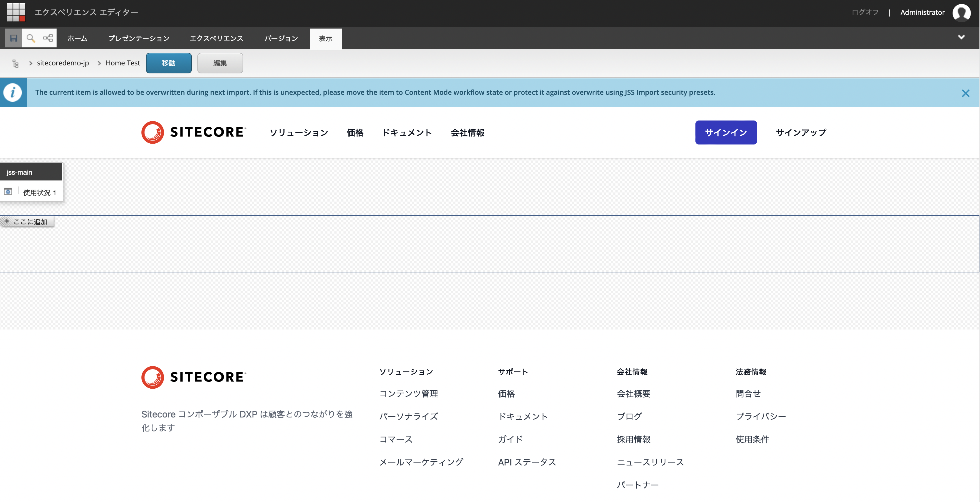
Task: Click the 価格 footer link under サポート
Action: [x=506, y=393]
